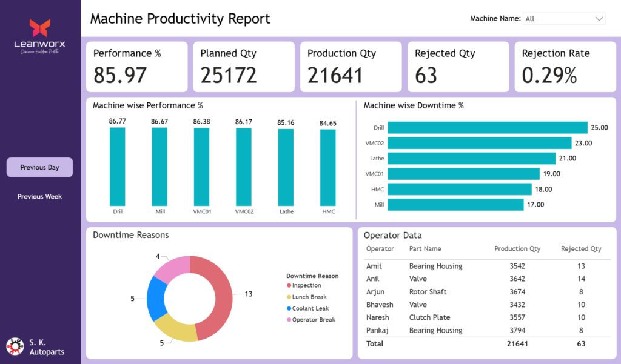The image size is (621, 364).
Task: Click the Performance % KPI card
Action: 136,67
